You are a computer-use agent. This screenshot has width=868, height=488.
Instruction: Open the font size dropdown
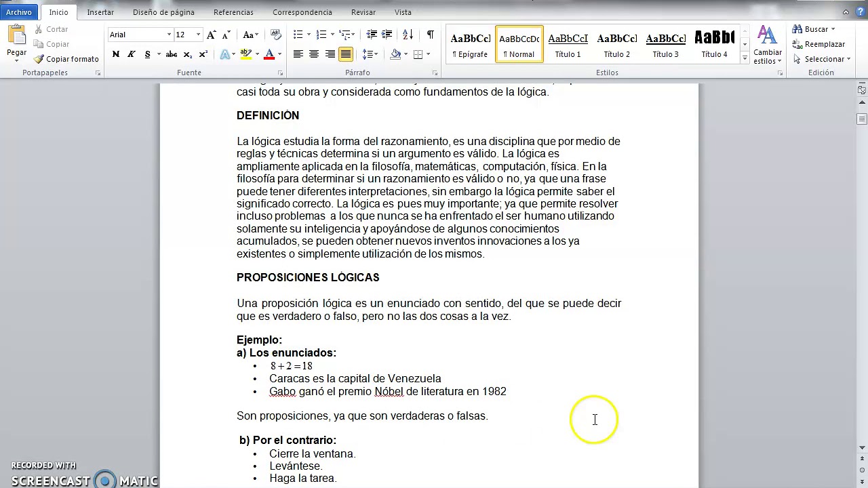click(x=198, y=35)
